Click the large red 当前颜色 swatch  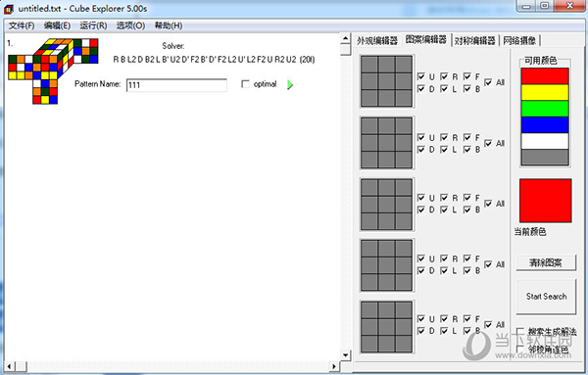coord(545,201)
